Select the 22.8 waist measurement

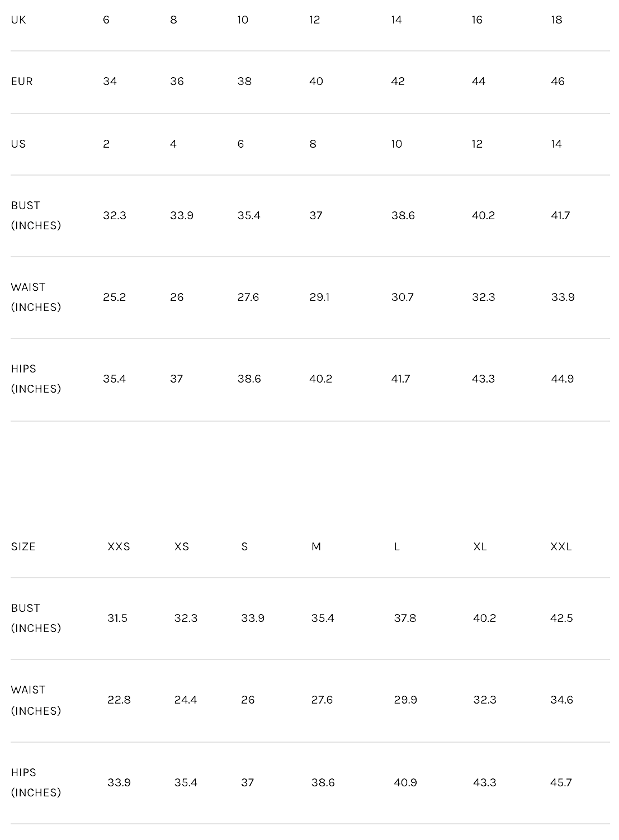[x=119, y=700]
